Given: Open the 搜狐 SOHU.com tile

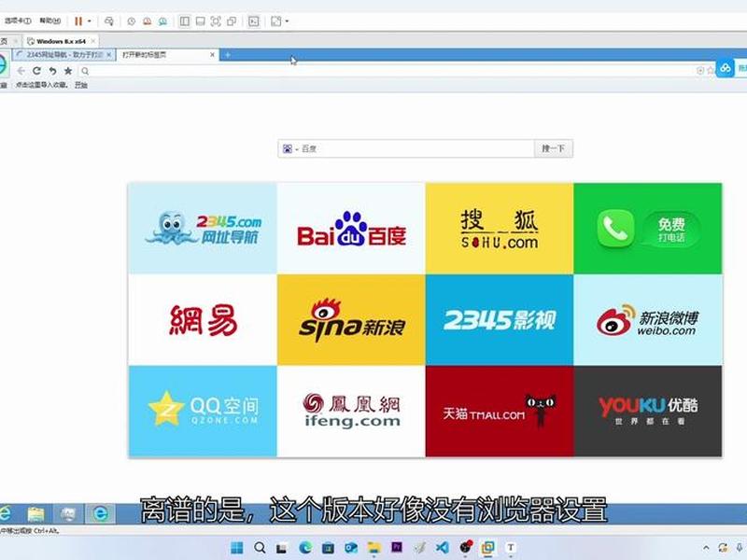Looking at the screenshot, I should pos(500,229).
